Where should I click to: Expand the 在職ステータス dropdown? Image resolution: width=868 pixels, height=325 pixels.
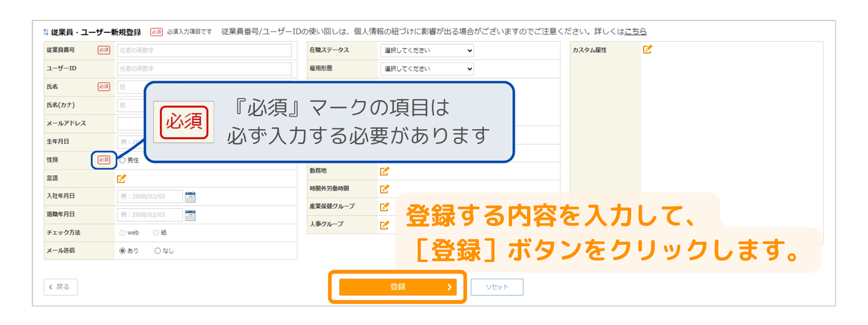click(x=427, y=50)
